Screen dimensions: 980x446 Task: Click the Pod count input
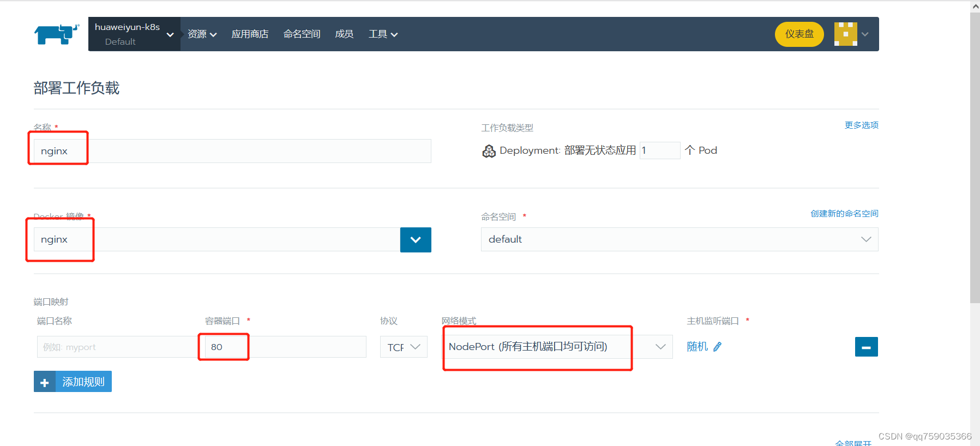click(x=660, y=150)
